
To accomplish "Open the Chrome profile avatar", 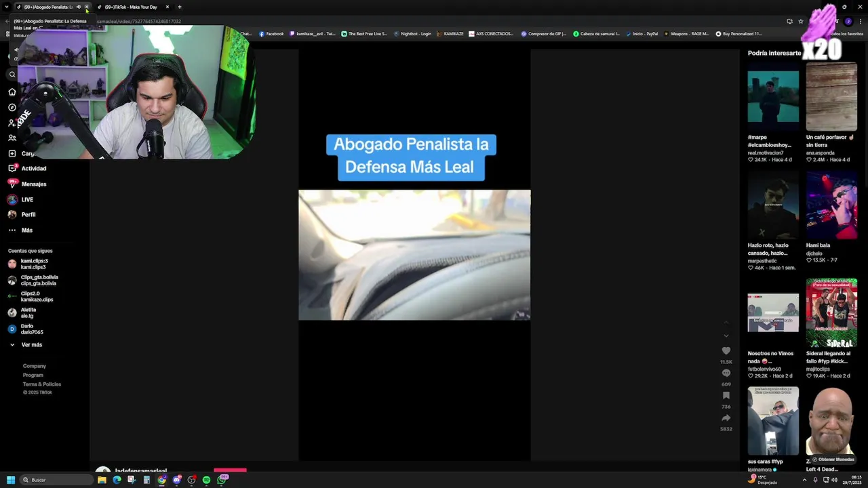I will coord(848,21).
